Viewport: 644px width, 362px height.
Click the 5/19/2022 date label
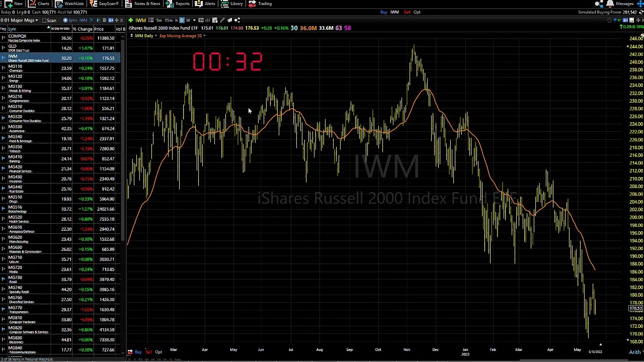tap(595, 351)
